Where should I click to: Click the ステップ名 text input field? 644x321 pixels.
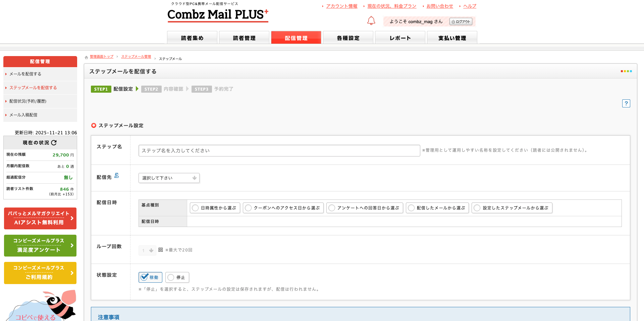[x=279, y=151]
